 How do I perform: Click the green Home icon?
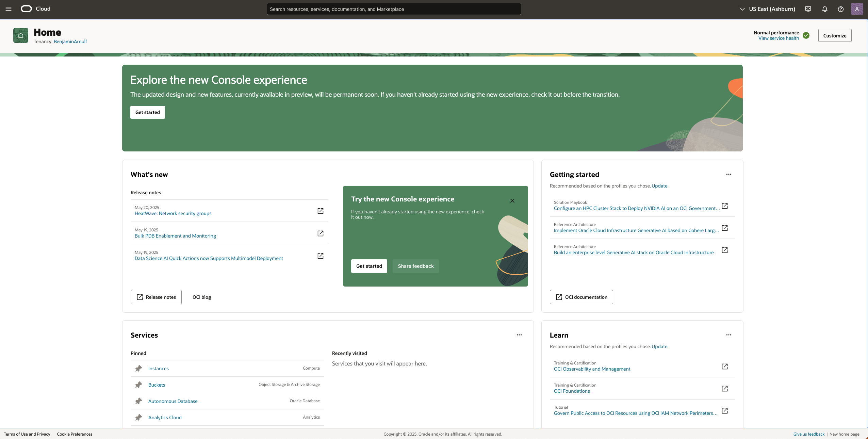(21, 35)
